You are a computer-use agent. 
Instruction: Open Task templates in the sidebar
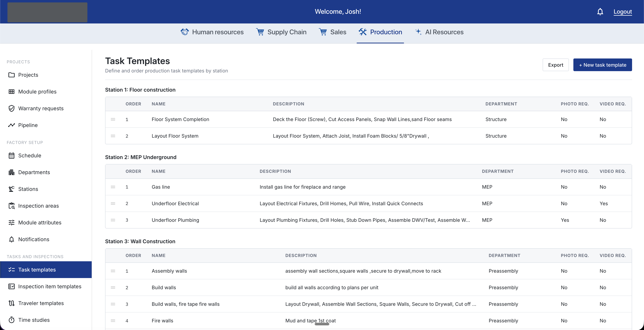pyautogui.click(x=46, y=269)
